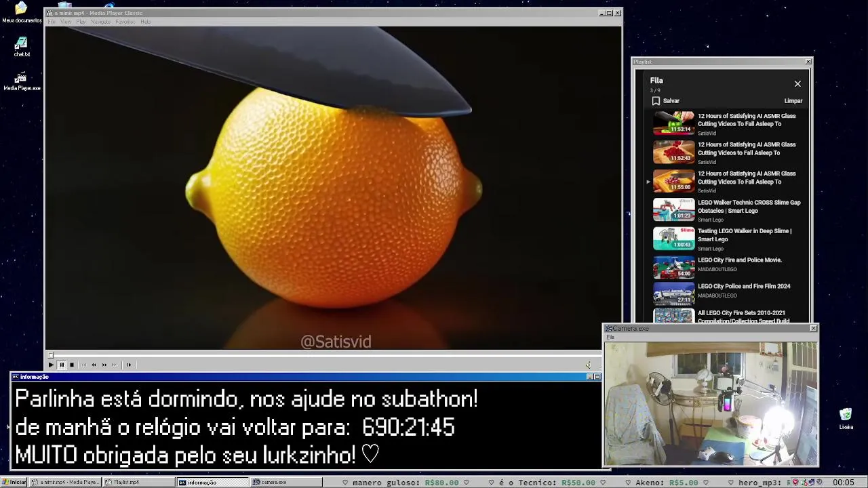This screenshot has width=868, height=488.
Task: Open LEGO City Fire and Police Movie
Action: tap(739, 260)
